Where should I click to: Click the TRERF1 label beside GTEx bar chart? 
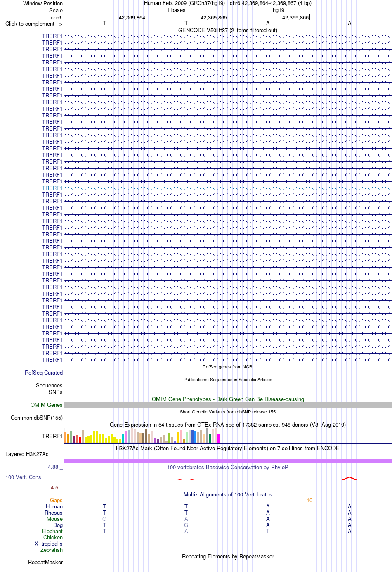pyautogui.click(x=52, y=436)
